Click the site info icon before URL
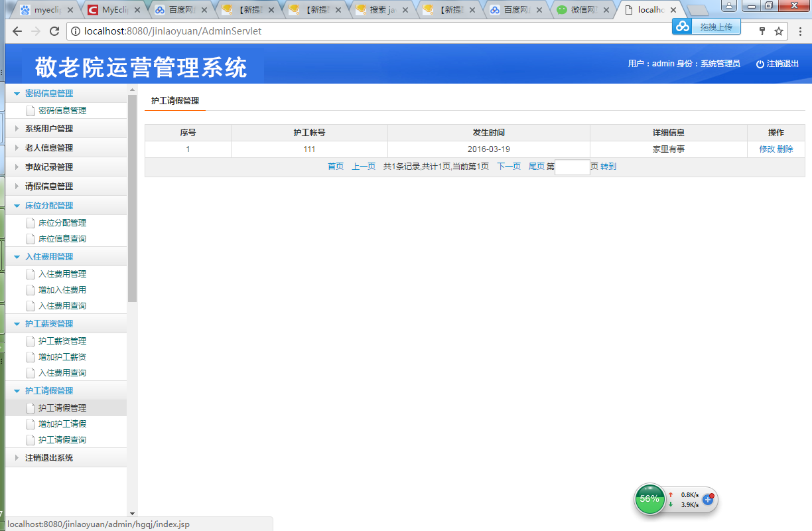The width and height of the screenshot is (812, 531). 75,31
